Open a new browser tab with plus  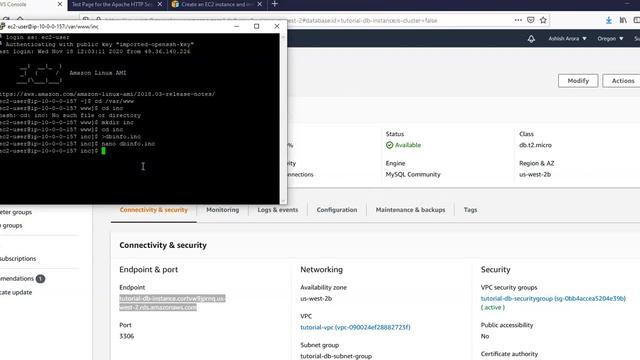[x=275, y=4]
